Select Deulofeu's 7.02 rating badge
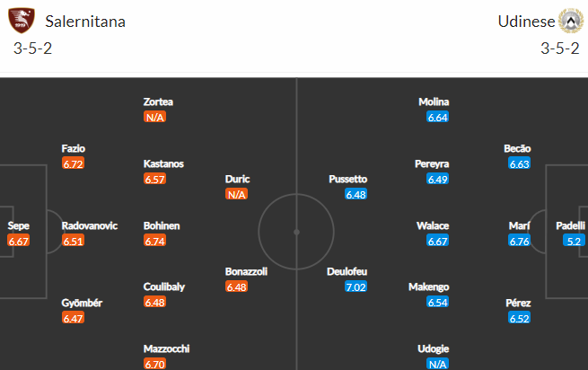The image size is (588, 370). click(x=355, y=287)
